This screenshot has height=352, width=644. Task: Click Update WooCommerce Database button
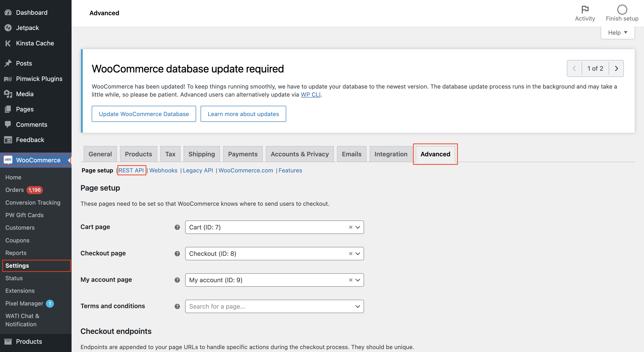[x=144, y=114]
